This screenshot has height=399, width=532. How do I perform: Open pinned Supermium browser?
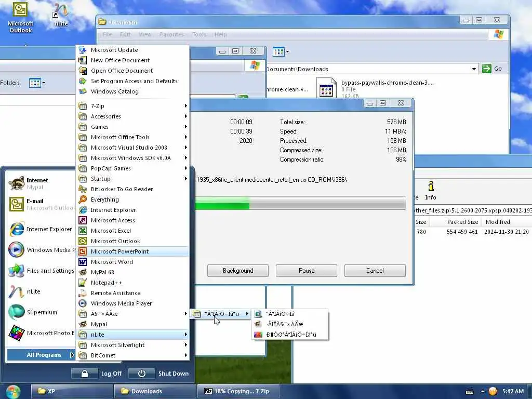(x=41, y=312)
